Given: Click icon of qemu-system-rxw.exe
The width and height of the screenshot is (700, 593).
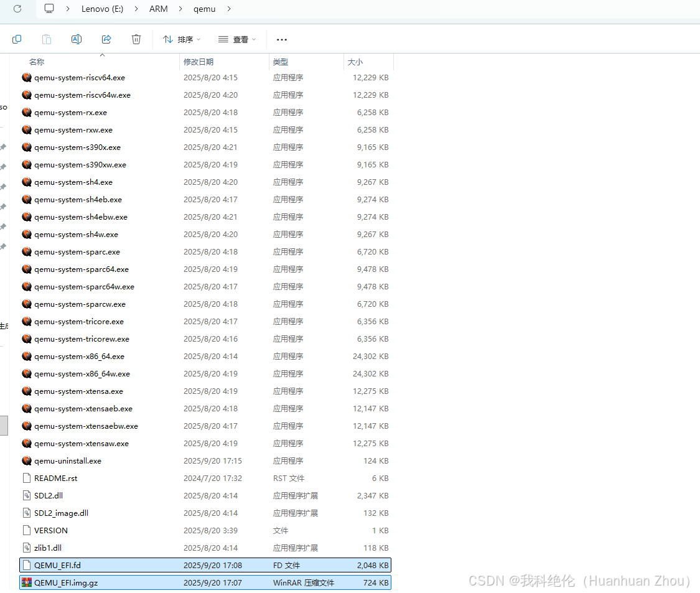Looking at the screenshot, I should point(27,129).
